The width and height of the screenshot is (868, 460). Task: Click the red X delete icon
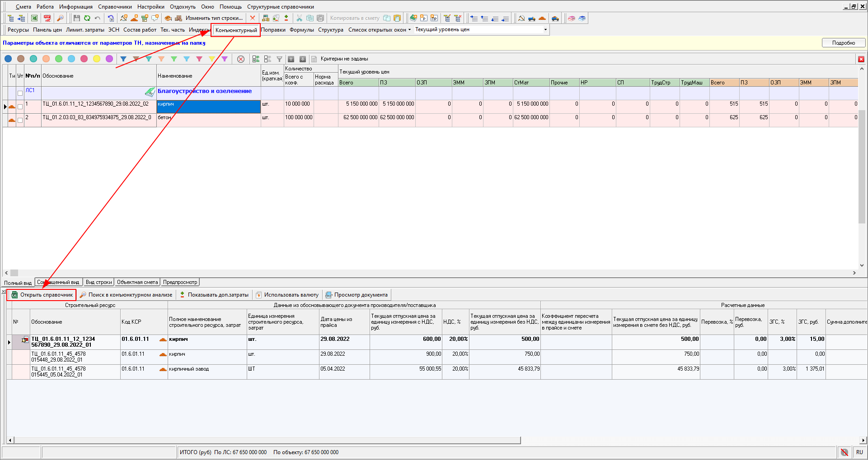(x=253, y=18)
